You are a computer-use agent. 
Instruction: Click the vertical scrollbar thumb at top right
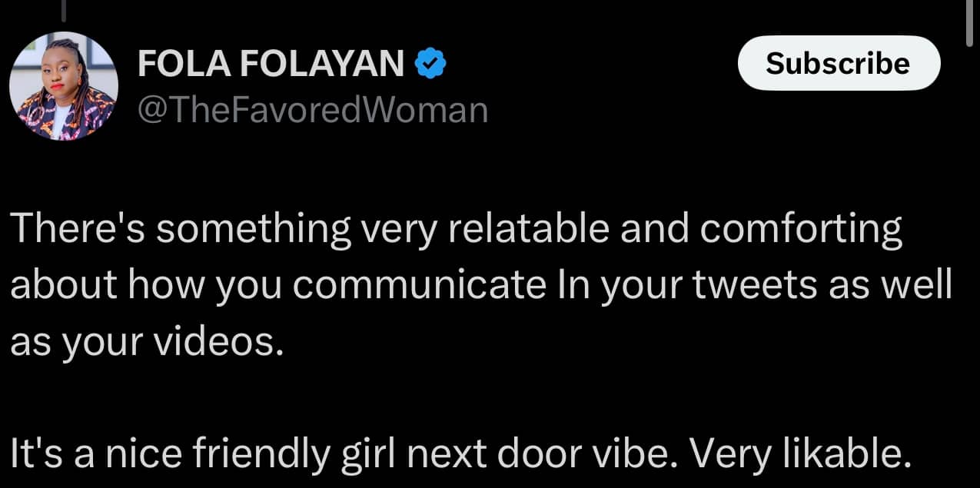click(970, 23)
